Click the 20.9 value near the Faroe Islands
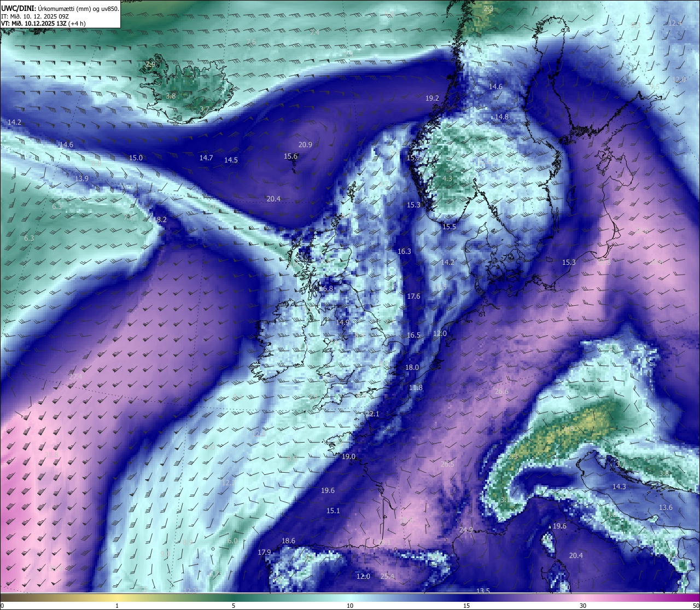700x610 pixels. 305,145
